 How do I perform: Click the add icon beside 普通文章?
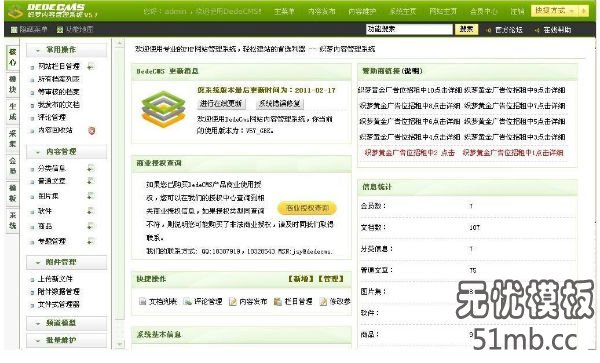coord(90,181)
